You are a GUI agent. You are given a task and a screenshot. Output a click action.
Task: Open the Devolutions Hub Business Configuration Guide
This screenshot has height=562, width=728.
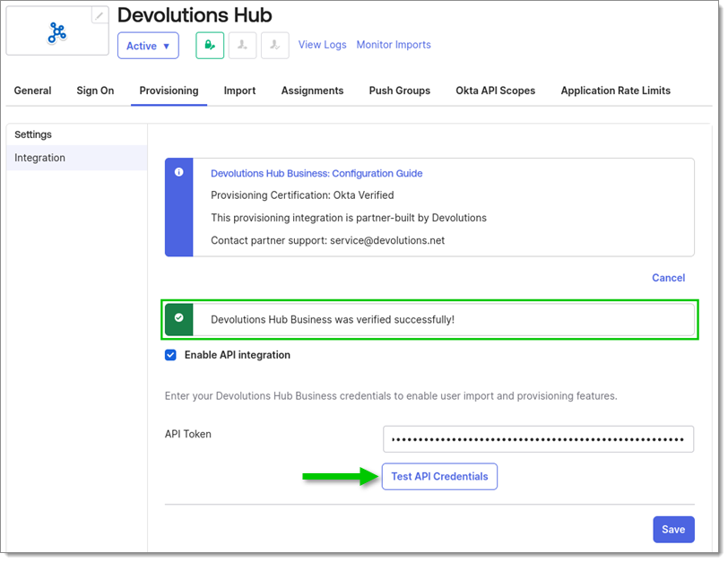pyautogui.click(x=316, y=173)
